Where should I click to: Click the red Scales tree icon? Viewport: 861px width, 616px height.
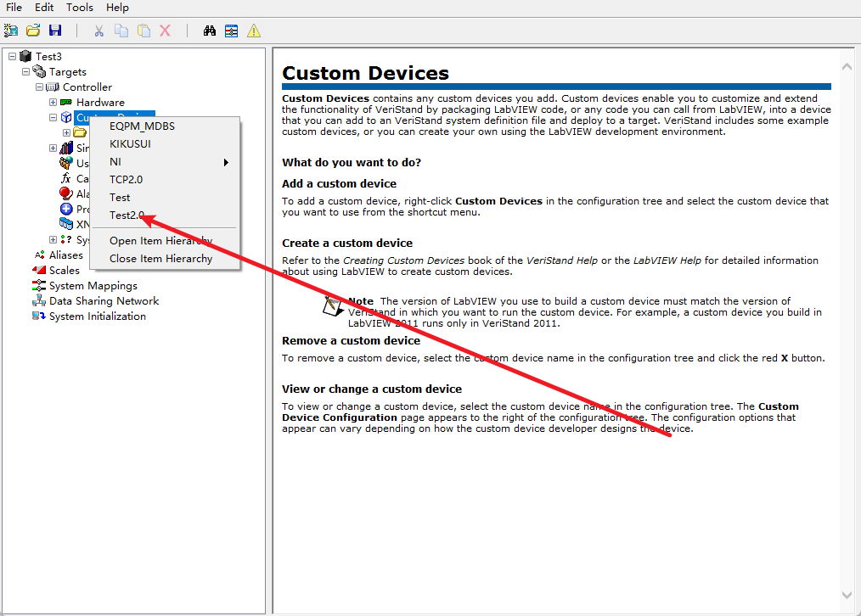pyautogui.click(x=39, y=270)
